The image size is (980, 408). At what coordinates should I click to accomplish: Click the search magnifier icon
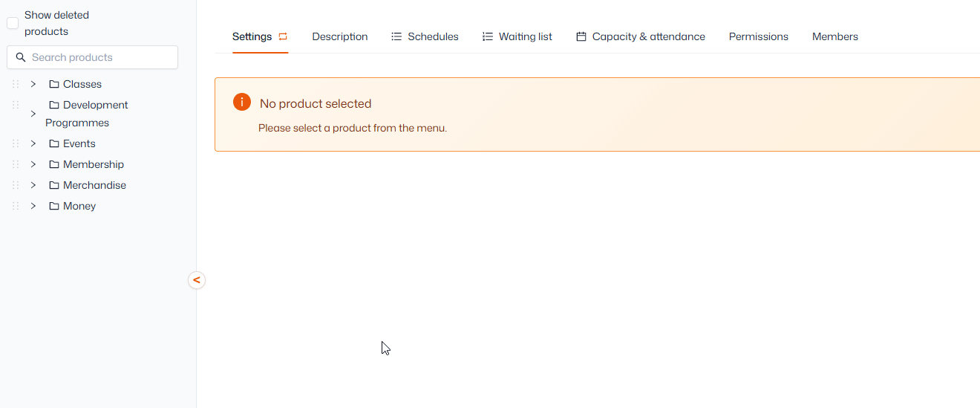[21, 57]
